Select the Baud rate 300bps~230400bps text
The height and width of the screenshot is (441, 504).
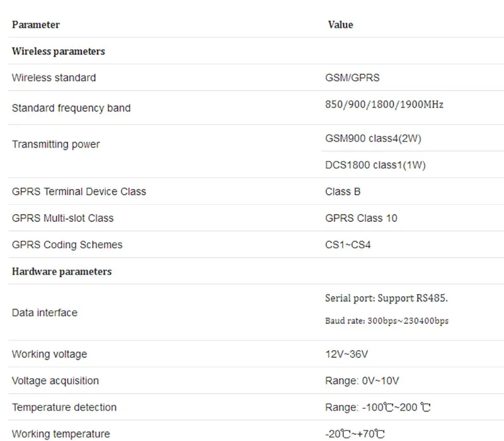387,321
